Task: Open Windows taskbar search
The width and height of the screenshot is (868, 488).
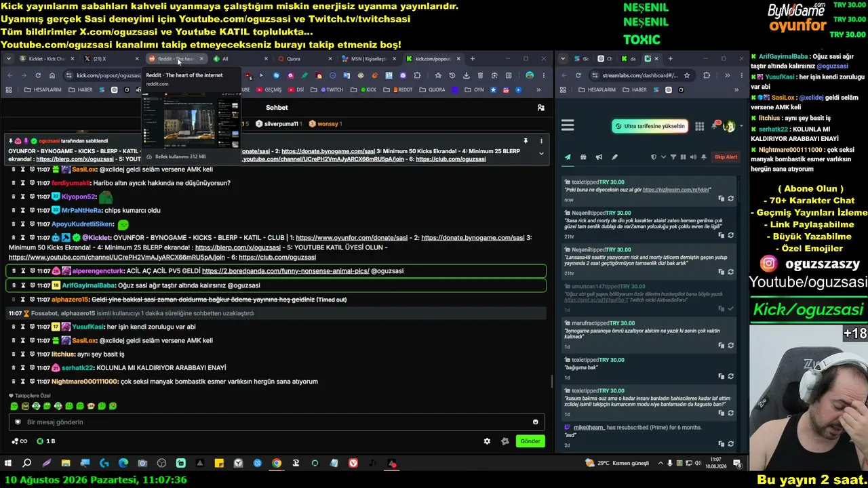Action: pyautogui.click(x=27, y=464)
